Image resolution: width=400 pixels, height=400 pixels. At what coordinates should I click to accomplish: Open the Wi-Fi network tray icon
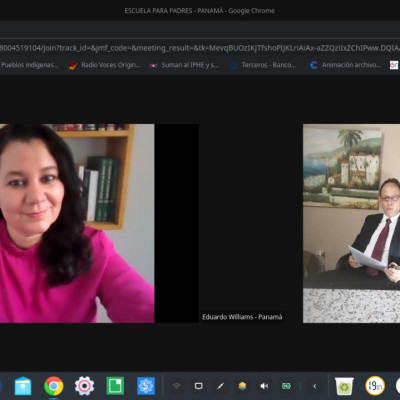click(x=177, y=386)
